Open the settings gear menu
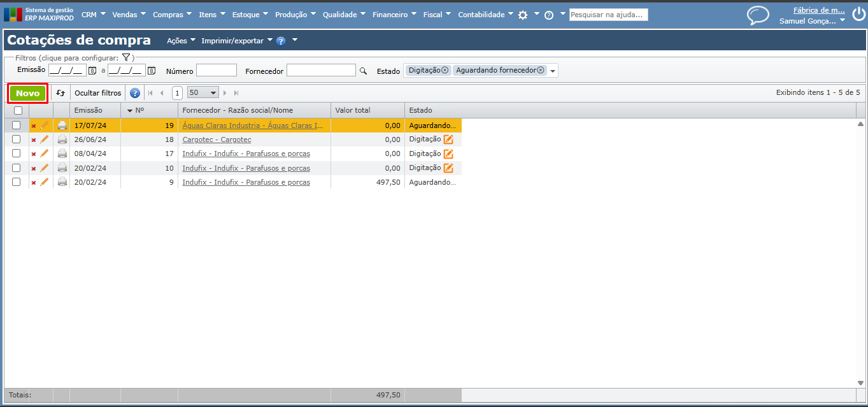The height and width of the screenshot is (407, 868). pos(523,15)
